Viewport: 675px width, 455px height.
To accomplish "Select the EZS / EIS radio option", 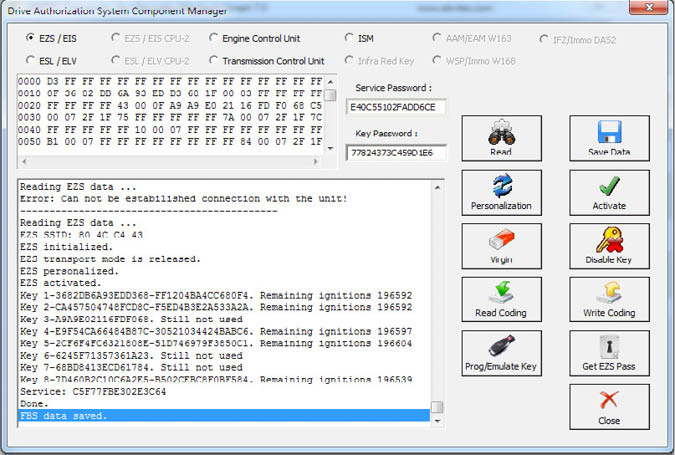I will point(31,38).
